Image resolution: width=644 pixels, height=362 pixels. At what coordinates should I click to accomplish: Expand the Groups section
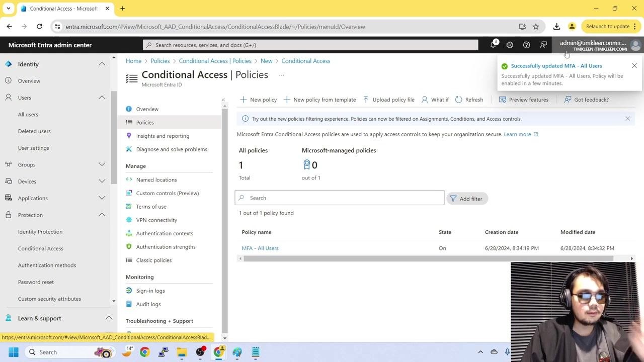click(x=102, y=164)
